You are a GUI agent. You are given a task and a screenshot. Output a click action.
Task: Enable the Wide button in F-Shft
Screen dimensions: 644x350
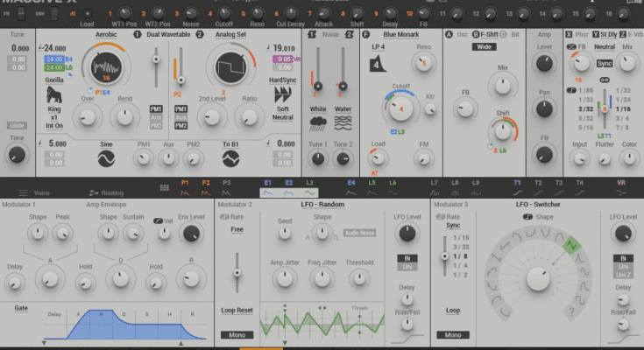pyautogui.click(x=485, y=46)
